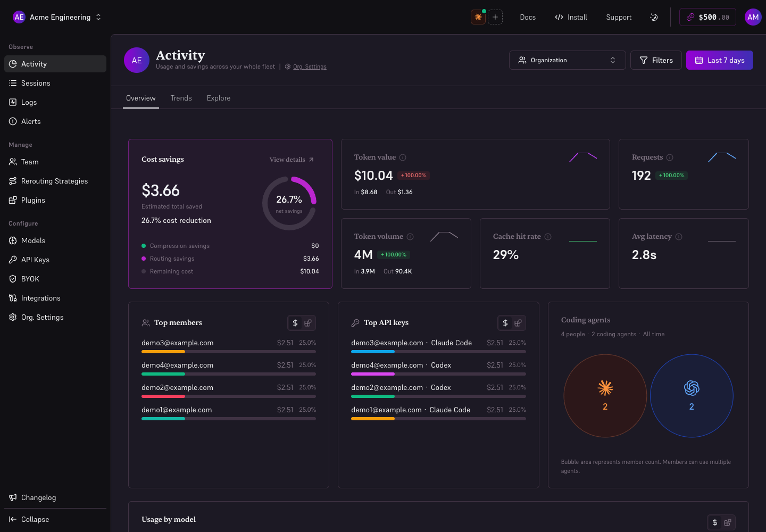This screenshot has height=532, width=766.
Task: Collapse the sidebar
Action: coord(55,519)
